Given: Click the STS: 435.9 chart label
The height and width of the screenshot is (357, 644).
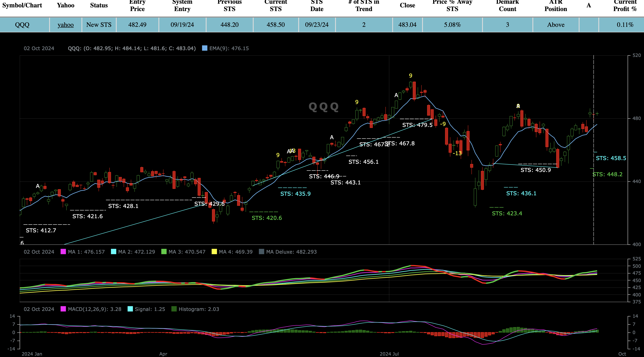Looking at the screenshot, I should pos(296,194).
